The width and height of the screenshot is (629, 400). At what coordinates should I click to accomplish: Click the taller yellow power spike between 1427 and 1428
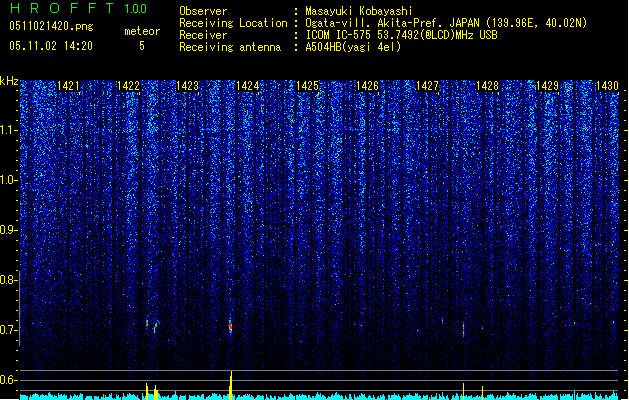pos(463,391)
